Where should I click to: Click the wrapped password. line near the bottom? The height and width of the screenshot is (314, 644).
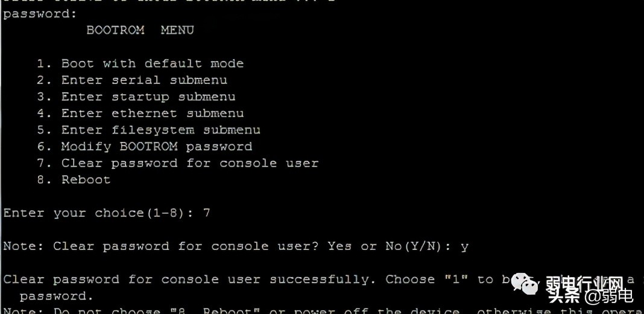click(57, 296)
